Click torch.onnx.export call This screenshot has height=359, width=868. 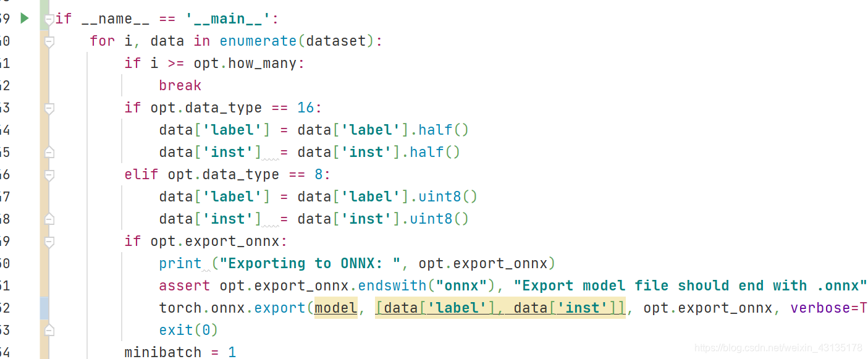click(232, 308)
